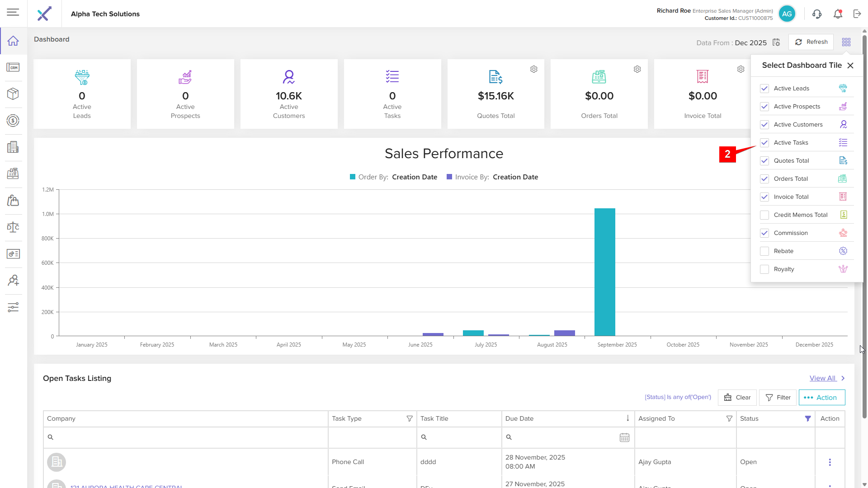Open the CRM module in sidebar
The image size is (868, 488).
pos(13,68)
